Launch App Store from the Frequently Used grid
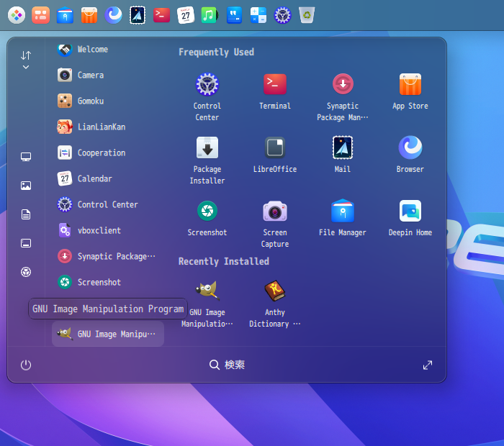504x446 pixels. (x=410, y=85)
